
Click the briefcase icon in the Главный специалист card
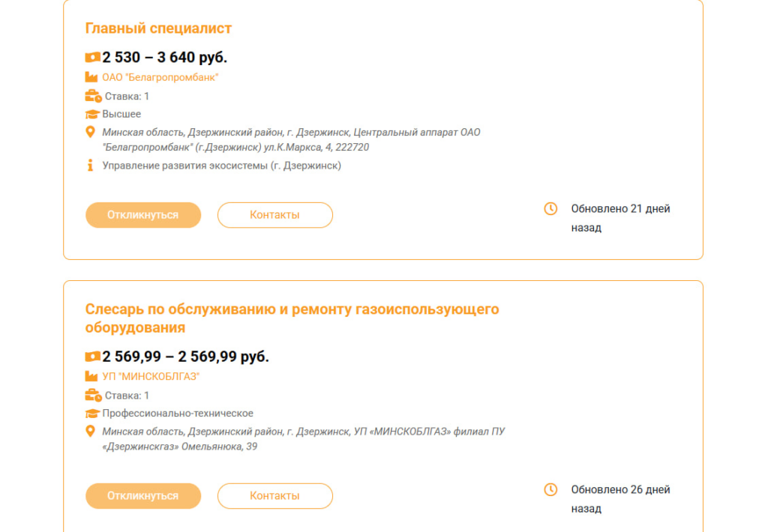(x=93, y=96)
